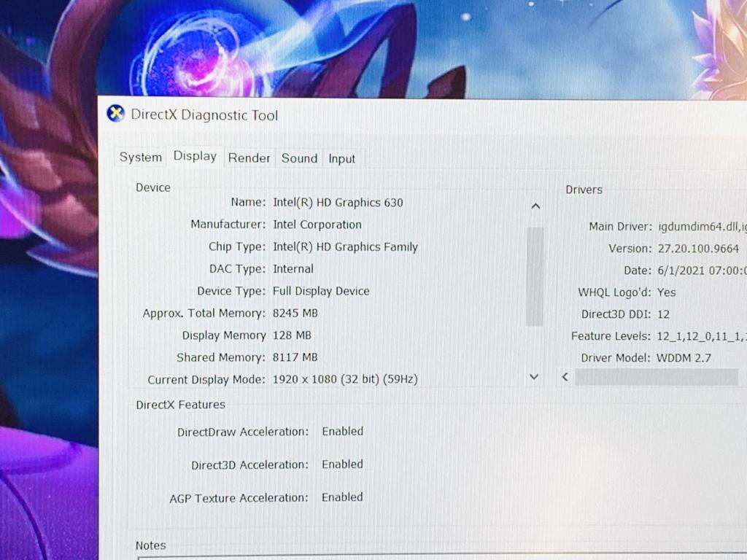Click the Date: label in Drivers

(638, 271)
